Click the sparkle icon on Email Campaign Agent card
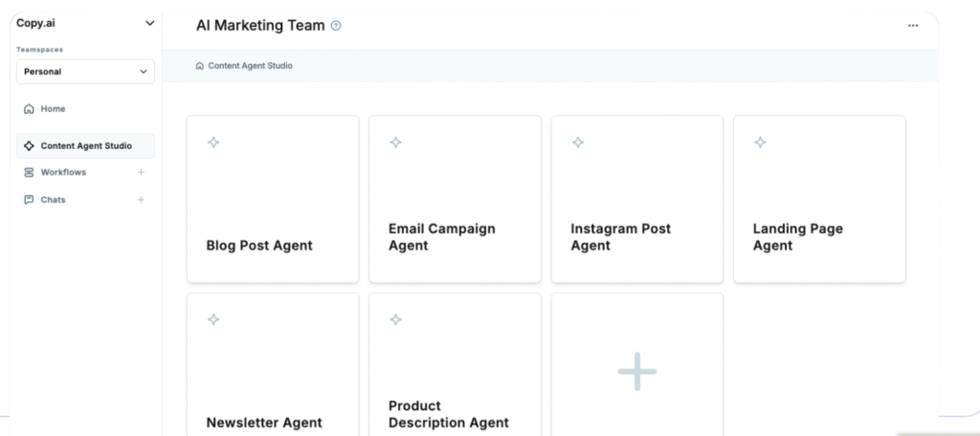Image resolution: width=980 pixels, height=436 pixels. 395,142
